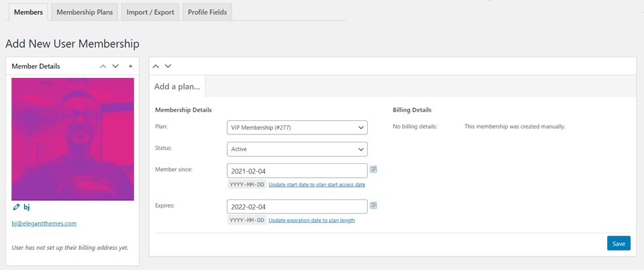Open the Status dropdown showing Active
Screen dimensions: 644x270
click(x=297, y=149)
